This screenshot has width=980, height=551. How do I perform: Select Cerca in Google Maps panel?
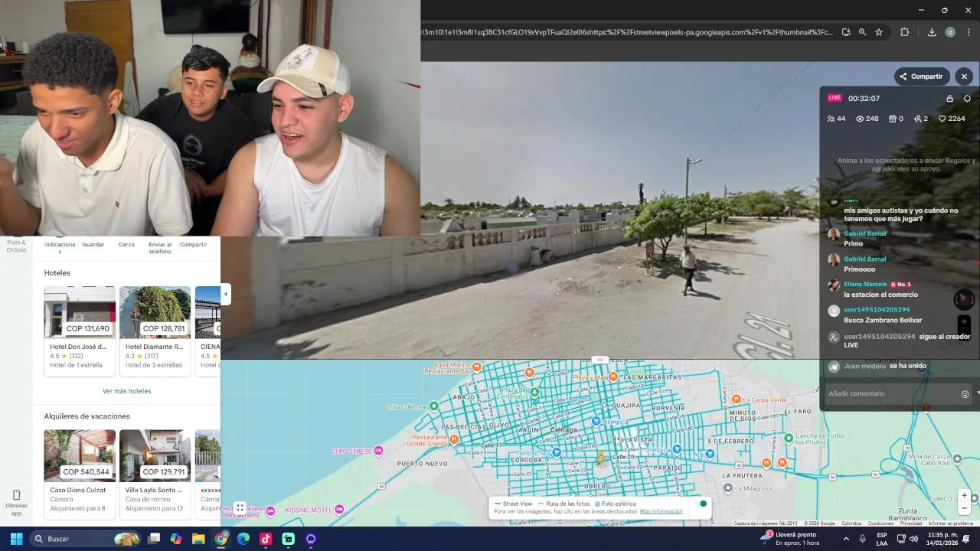(126, 244)
